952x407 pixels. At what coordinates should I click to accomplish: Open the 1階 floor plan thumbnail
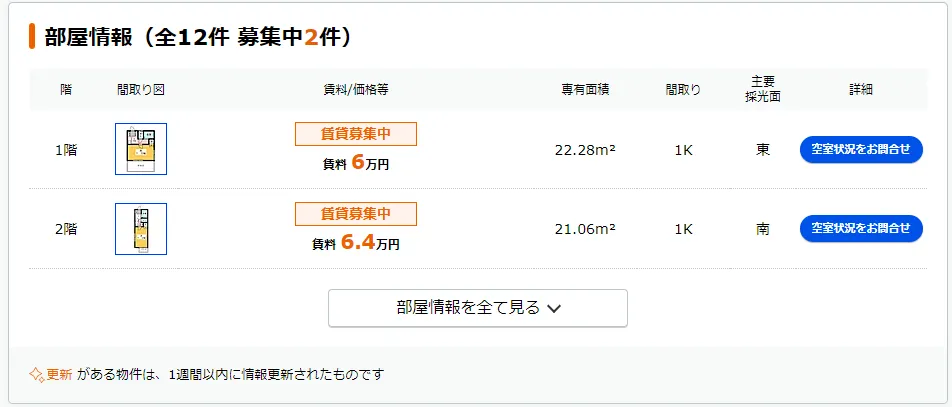(x=141, y=149)
